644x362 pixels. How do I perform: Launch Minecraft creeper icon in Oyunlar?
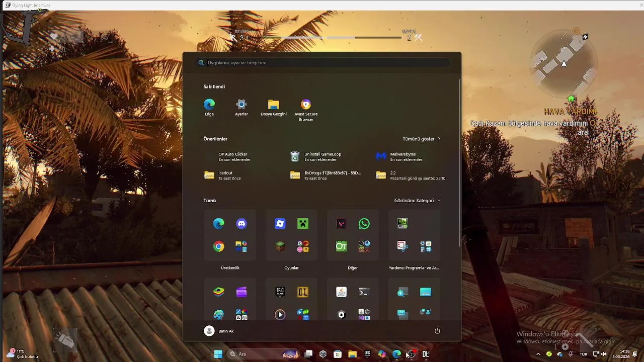point(303,224)
